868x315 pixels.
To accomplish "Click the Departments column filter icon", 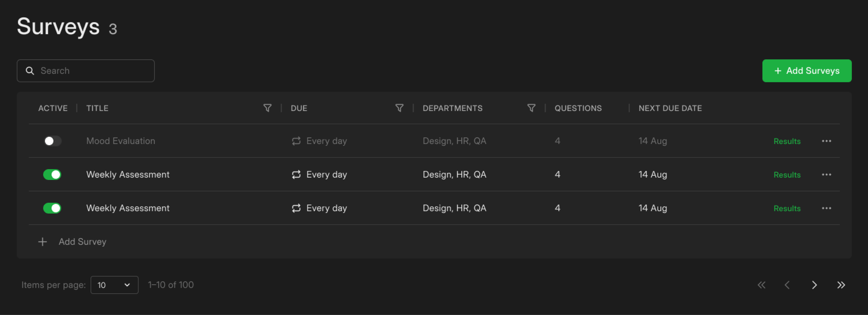I will (x=531, y=108).
